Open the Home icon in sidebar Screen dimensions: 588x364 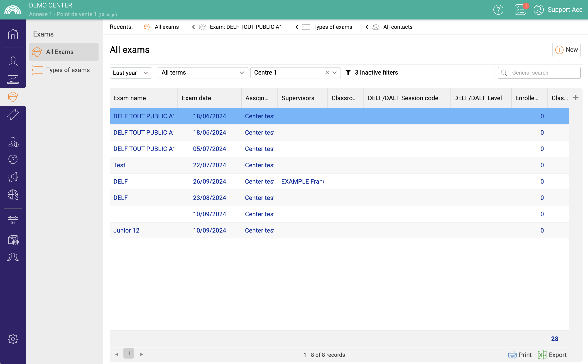[x=13, y=34]
